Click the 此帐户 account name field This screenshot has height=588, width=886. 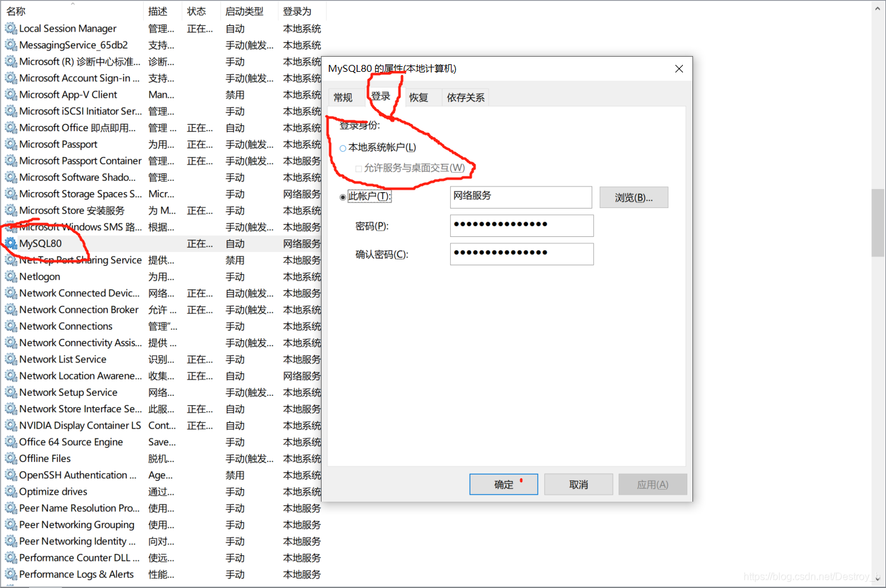(x=521, y=197)
